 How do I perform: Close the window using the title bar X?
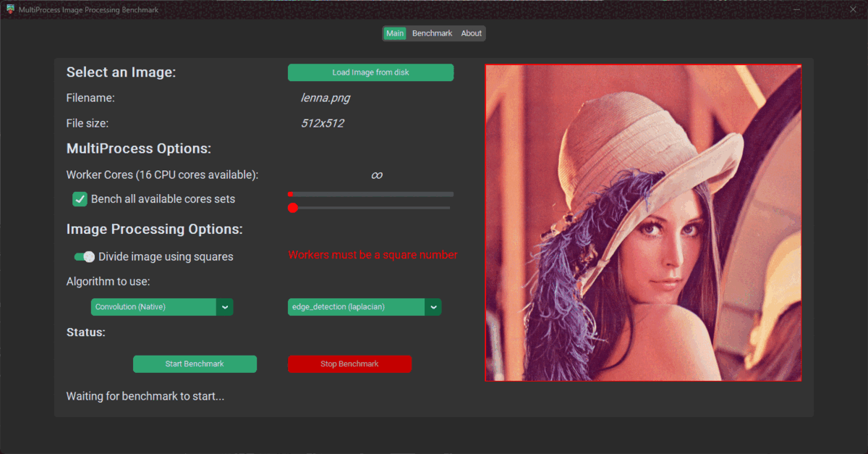click(x=851, y=9)
